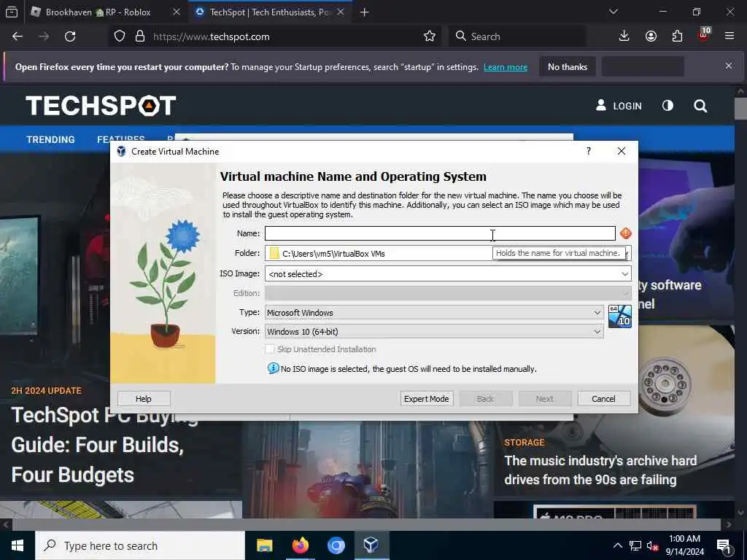Toggle Skip Unattended Installation checkbox
The height and width of the screenshot is (560, 747).
click(x=270, y=349)
